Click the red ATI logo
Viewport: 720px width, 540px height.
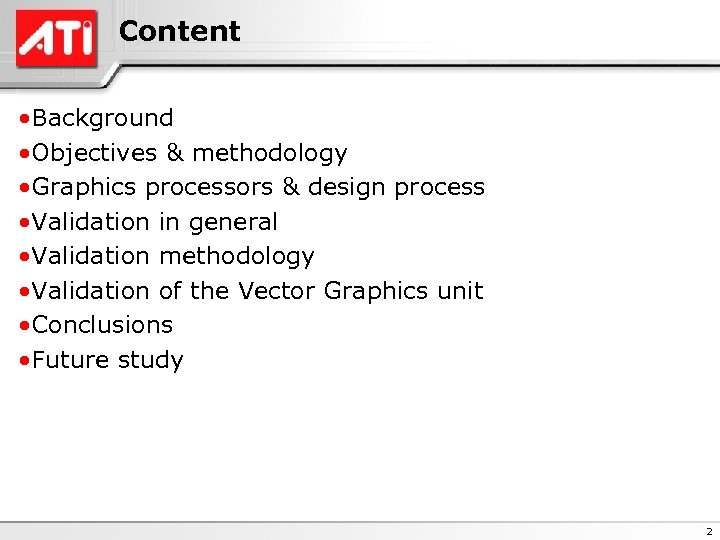pos(56,38)
